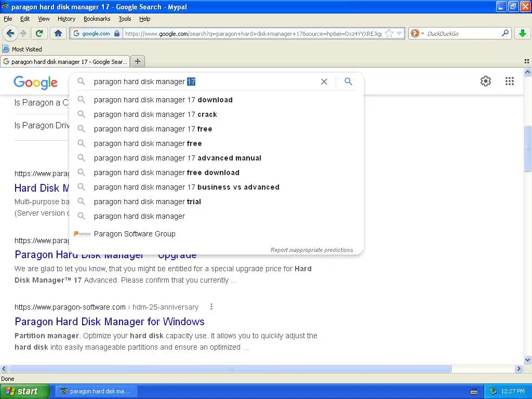Click the paragon-software.com hdm-25-anniversary URL
The image size is (532, 399).
pos(106,307)
